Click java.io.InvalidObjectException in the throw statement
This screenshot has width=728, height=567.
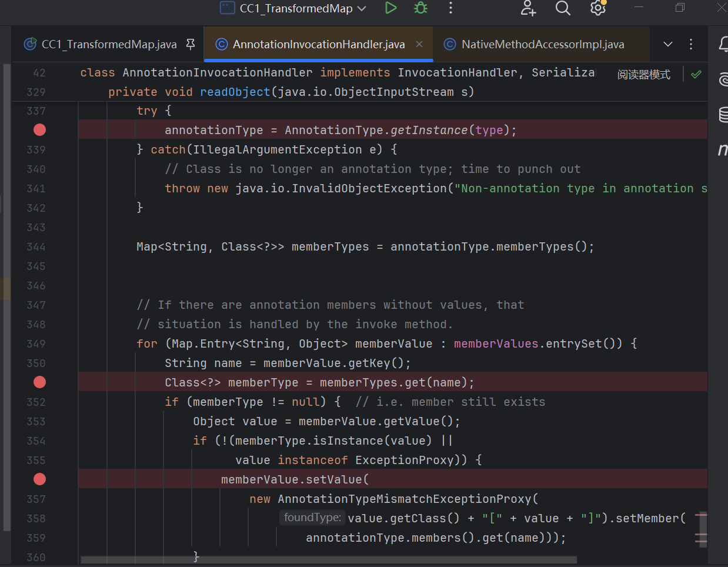click(x=341, y=189)
